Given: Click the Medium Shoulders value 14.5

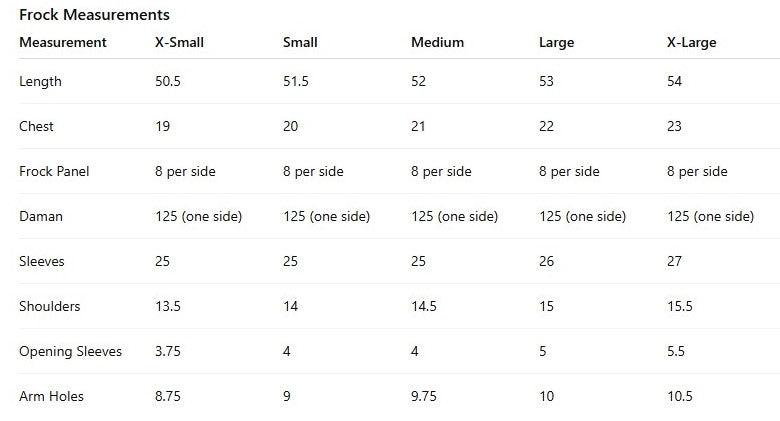Looking at the screenshot, I should (x=424, y=307).
